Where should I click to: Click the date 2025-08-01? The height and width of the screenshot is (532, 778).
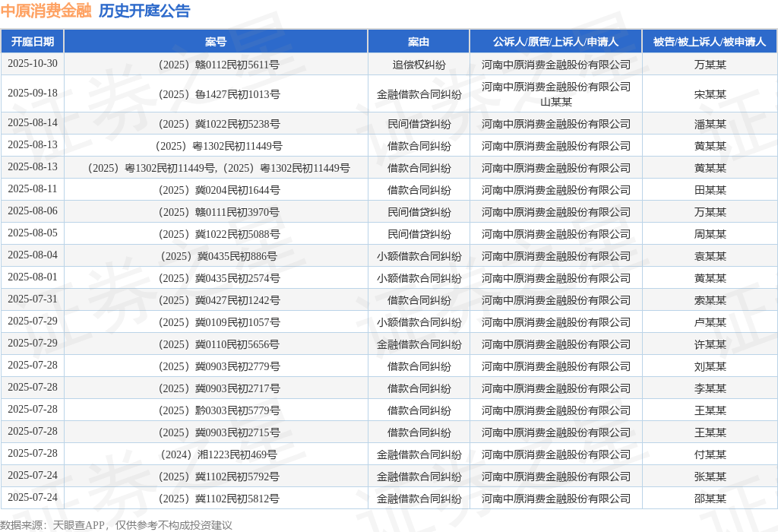(x=32, y=277)
